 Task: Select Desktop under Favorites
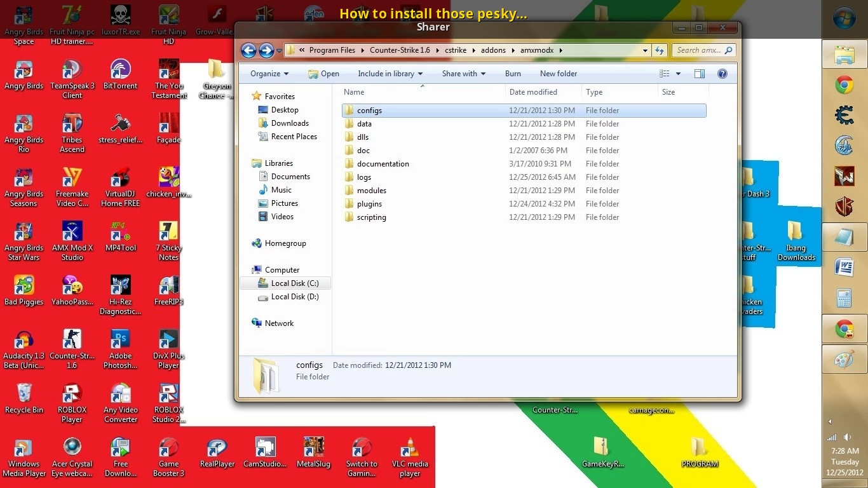point(285,110)
